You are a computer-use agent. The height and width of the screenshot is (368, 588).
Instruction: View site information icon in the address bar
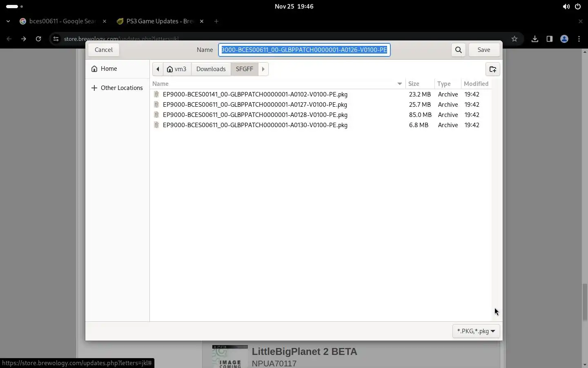56,39
